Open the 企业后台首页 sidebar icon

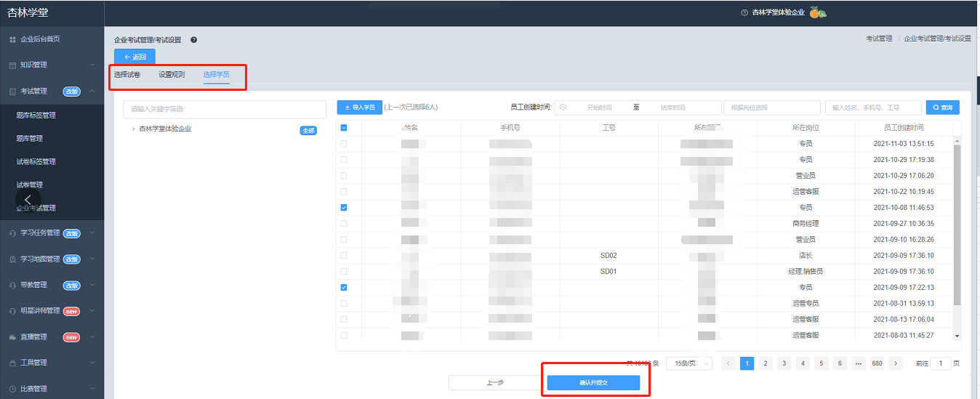12,39
